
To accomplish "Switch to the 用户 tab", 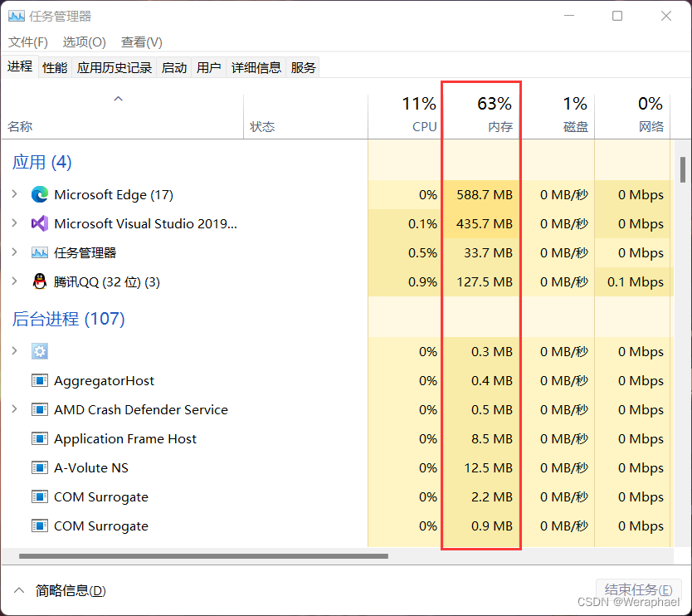I will coord(209,67).
